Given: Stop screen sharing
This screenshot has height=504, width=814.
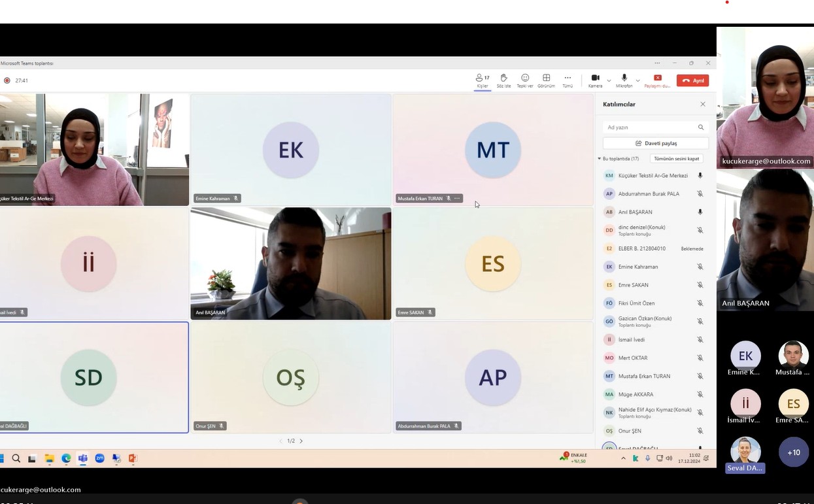Looking at the screenshot, I should [658, 80].
